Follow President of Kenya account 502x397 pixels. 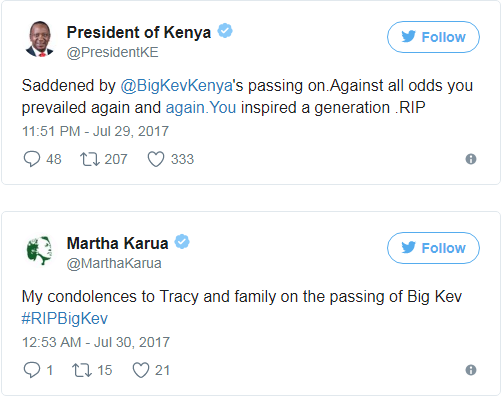[x=433, y=37]
